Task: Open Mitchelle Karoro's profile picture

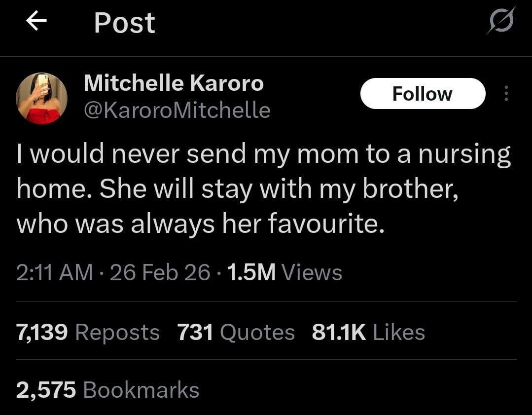Action: pos(41,98)
